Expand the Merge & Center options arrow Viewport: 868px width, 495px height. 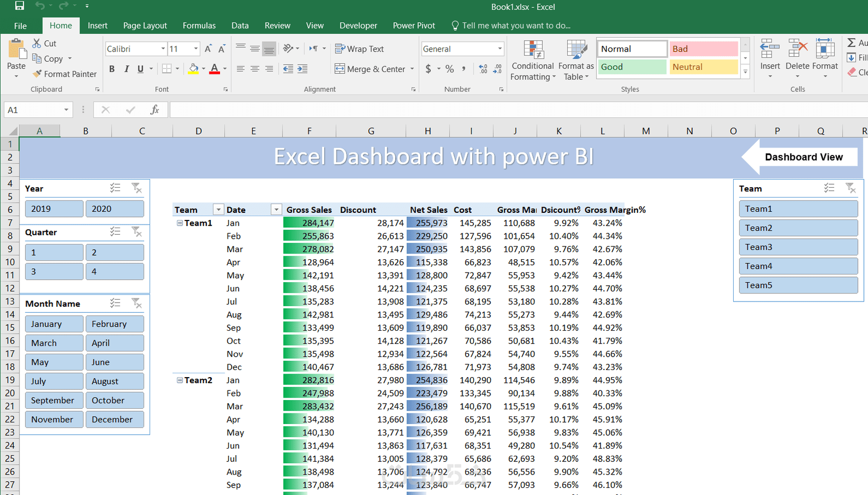click(x=412, y=69)
